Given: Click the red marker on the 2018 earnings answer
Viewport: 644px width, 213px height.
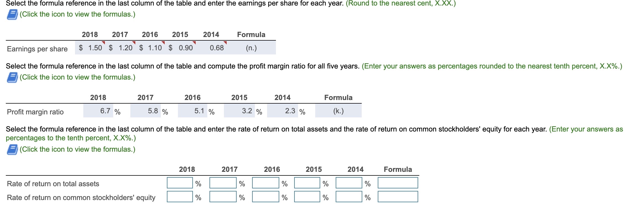Looking at the screenshot, I should coord(104,42).
